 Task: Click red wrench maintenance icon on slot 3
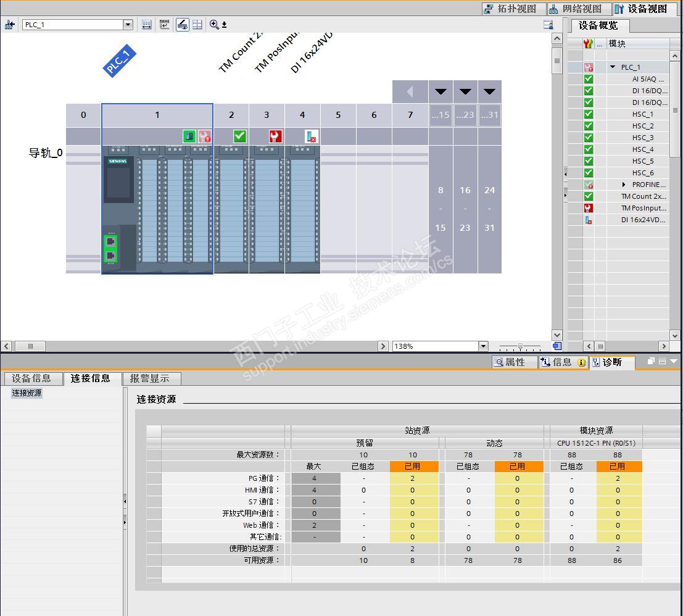coord(275,136)
